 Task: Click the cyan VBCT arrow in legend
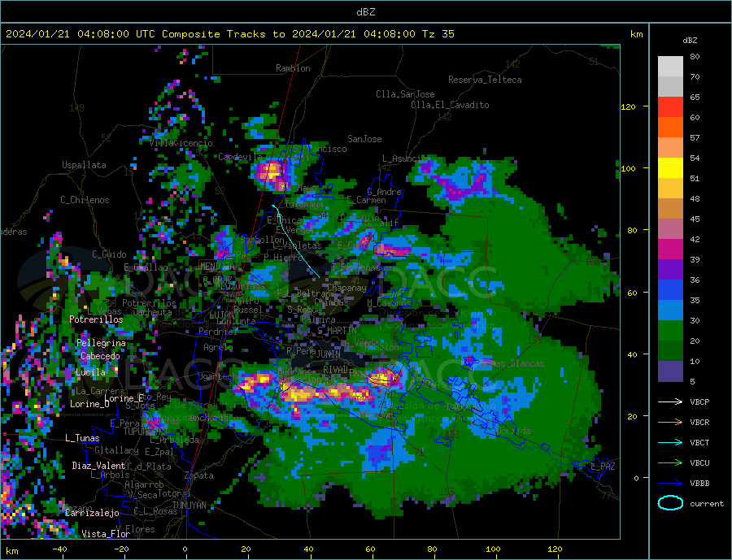[670, 442]
